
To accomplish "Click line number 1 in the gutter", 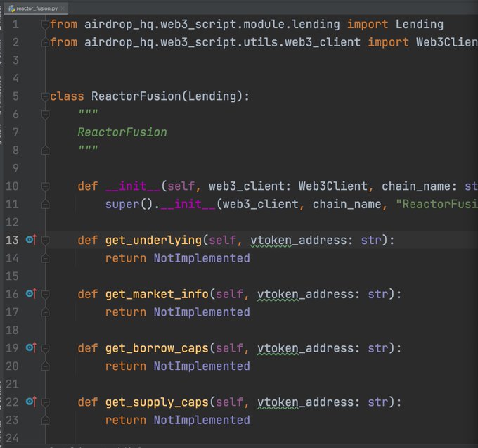I will 15,25.
